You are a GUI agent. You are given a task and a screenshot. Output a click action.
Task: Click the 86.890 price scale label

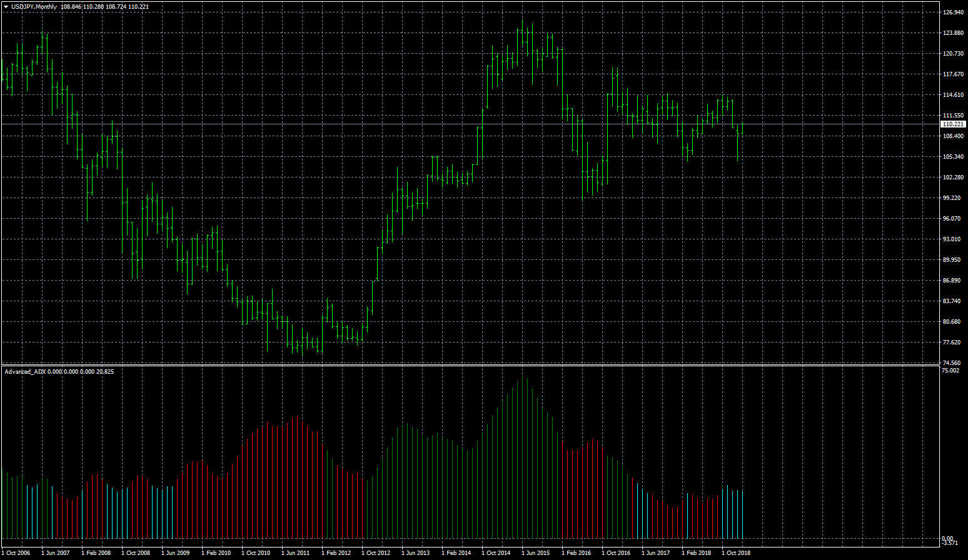tap(952, 281)
